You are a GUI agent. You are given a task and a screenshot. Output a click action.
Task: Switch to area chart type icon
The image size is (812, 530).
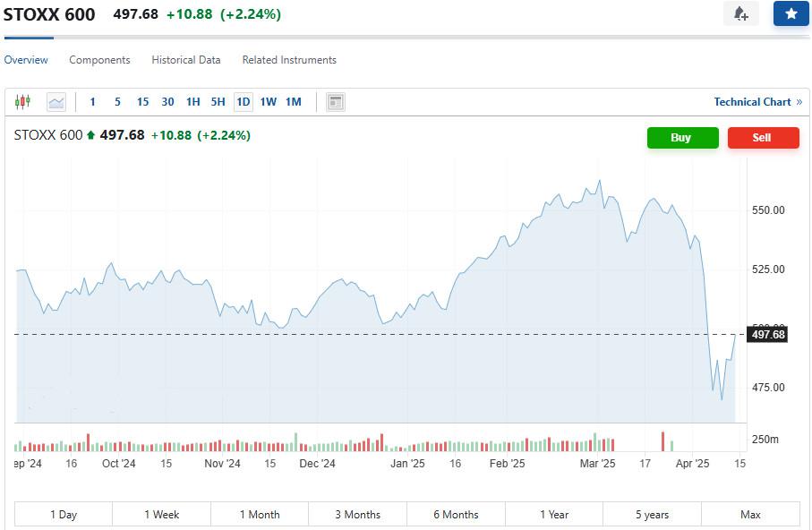coord(56,101)
